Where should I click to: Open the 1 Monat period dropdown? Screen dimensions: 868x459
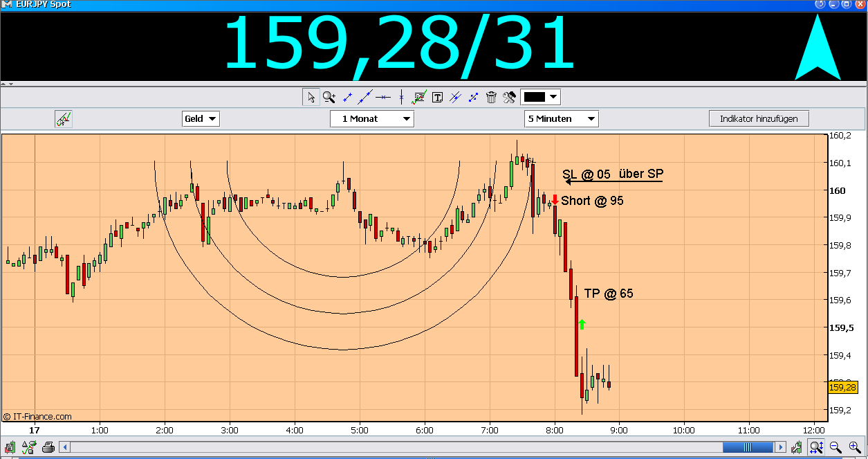(372, 119)
